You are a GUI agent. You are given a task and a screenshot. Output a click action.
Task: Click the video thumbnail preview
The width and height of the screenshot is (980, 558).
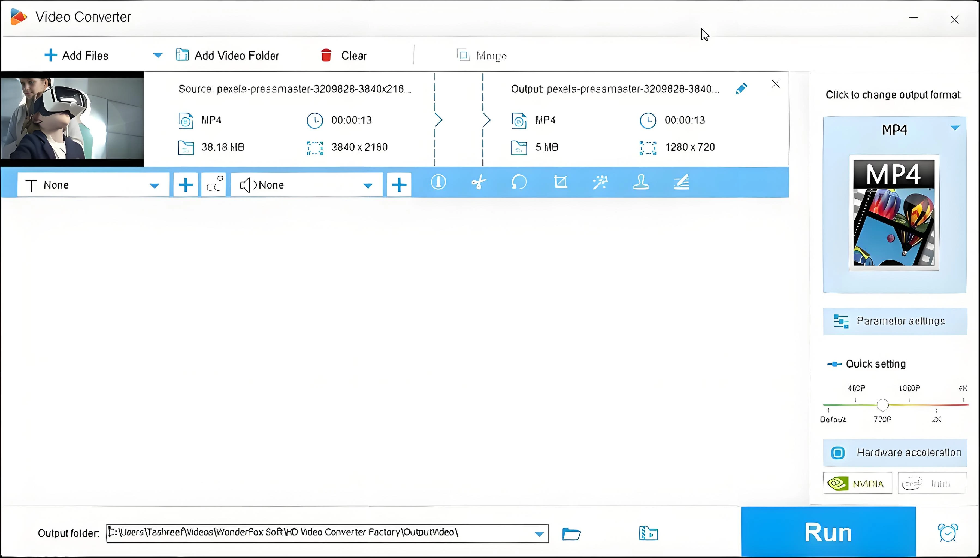point(72,119)
